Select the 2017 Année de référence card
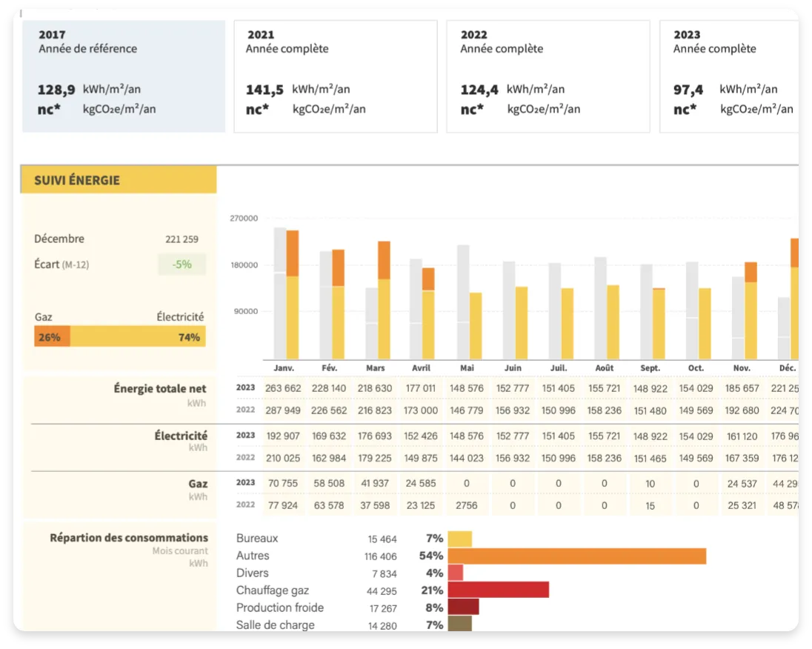 coord(123,76)
